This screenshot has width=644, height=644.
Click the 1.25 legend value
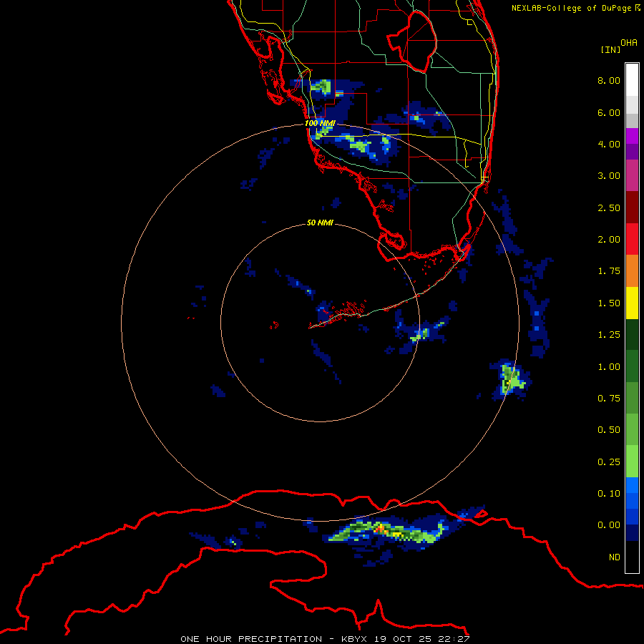(609, 335)
